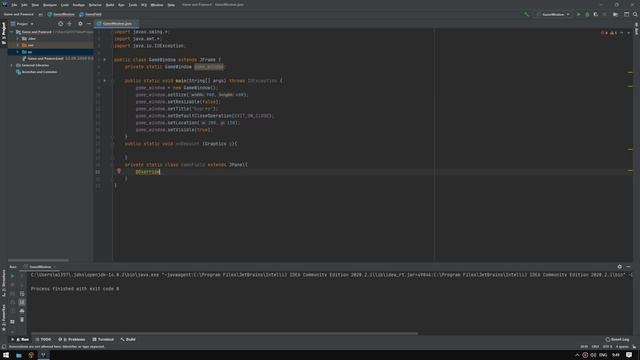Hide the Run tool window
This screenshot has height=360, width=640.
point(628,267)
